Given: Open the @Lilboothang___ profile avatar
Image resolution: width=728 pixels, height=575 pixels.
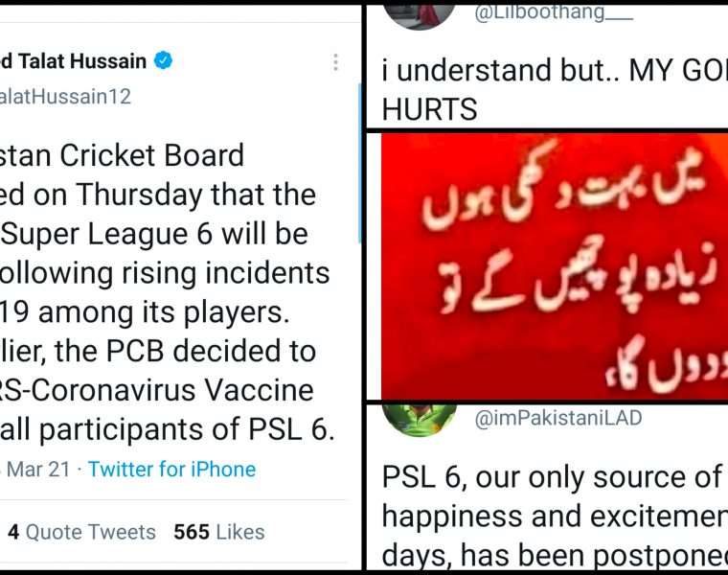Looking at the screenshot, I should point(421,16).
